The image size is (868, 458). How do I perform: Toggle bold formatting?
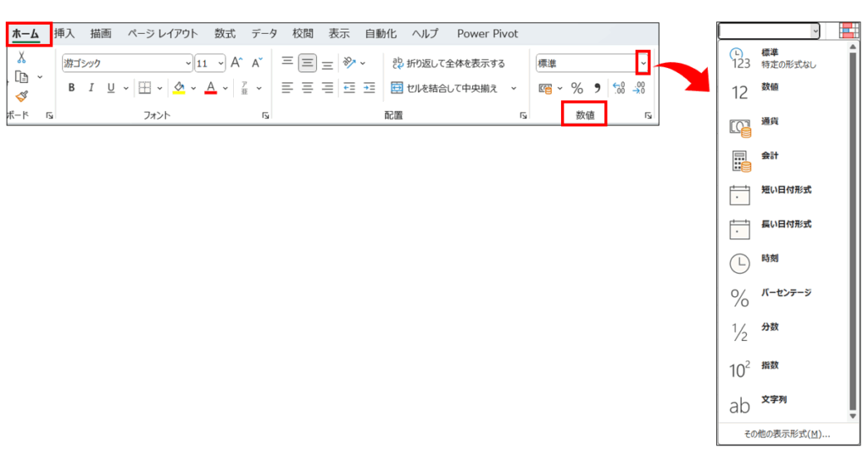(71, 87)
